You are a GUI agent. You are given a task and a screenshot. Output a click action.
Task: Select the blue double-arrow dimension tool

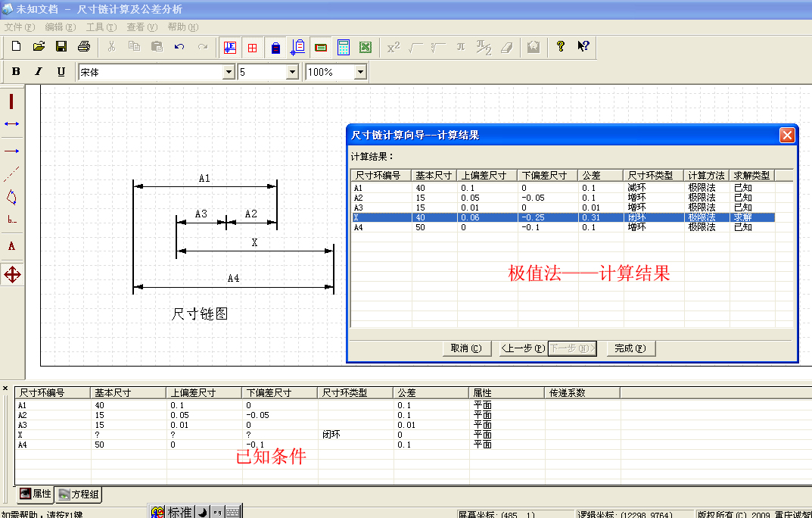point(11,123)
